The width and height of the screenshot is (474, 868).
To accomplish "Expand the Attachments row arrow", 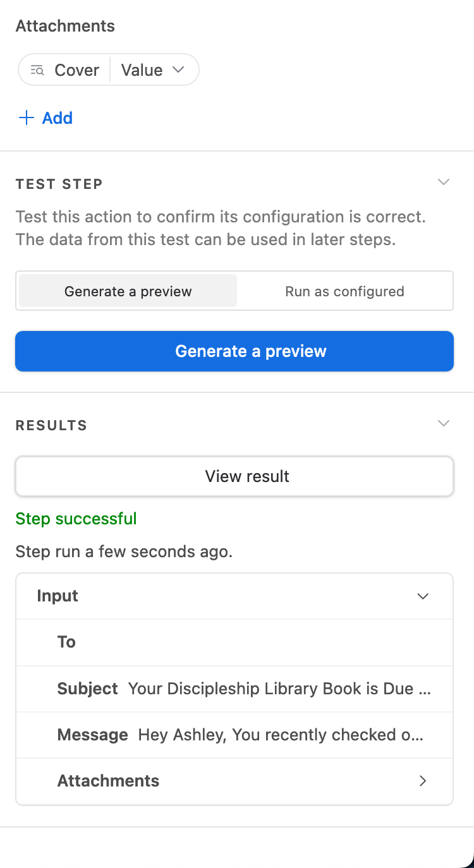I will 423,781.
